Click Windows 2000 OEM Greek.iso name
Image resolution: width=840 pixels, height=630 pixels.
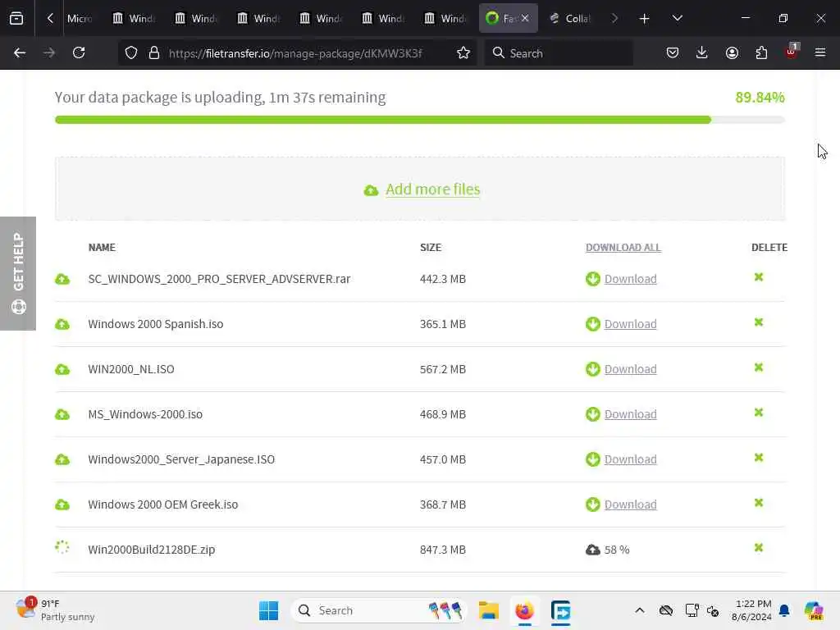[163, 504]
